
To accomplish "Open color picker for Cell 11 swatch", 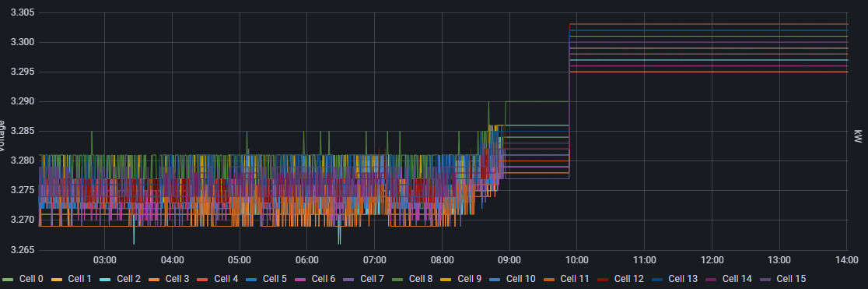I will point(549,279).
